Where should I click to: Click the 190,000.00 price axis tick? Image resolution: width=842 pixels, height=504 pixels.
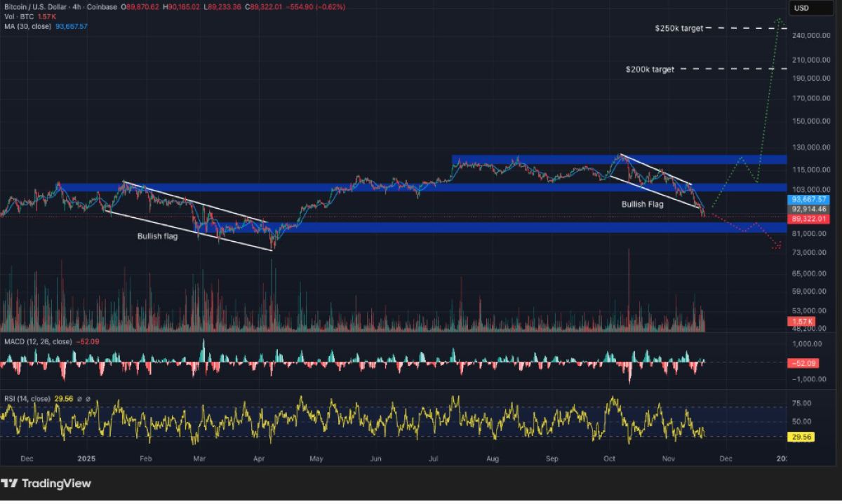pyautogui.click(x=810, y=78)
